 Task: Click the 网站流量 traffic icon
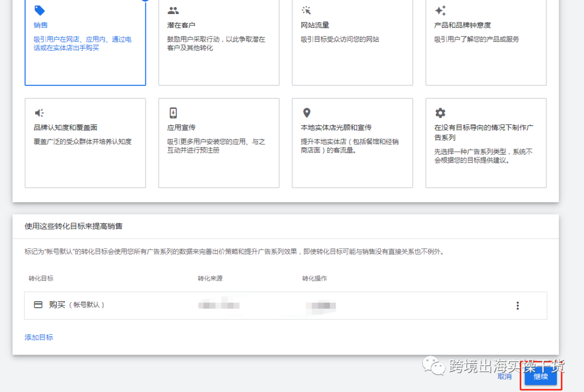click(306, 10)
